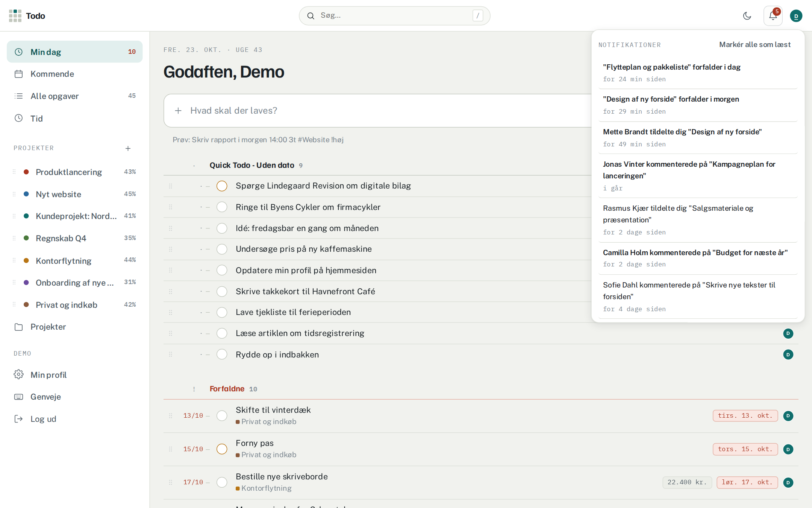
Task: Click the Hvad skal der laves? input
Action: pos(378,111)
